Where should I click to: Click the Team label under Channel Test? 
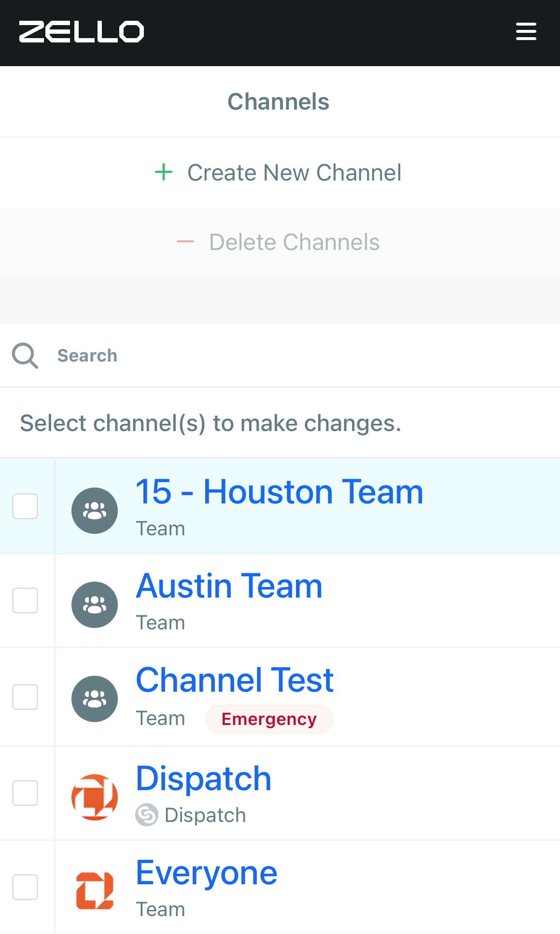(160, 718)
